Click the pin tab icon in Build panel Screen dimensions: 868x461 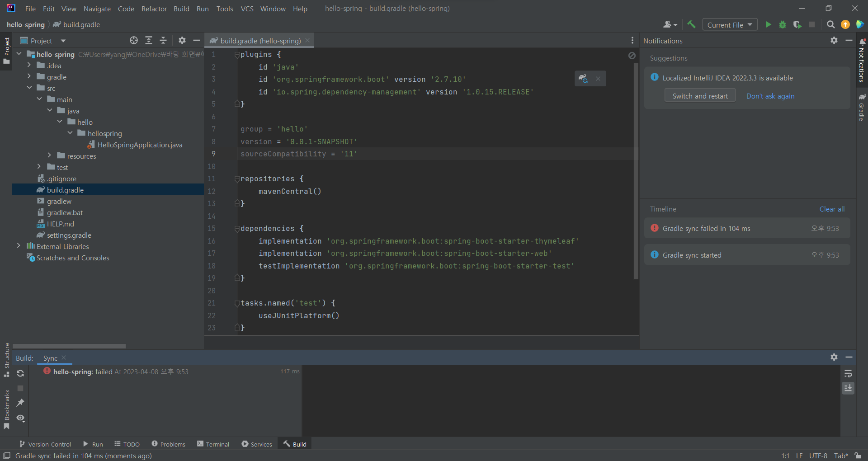click(20, 403)
